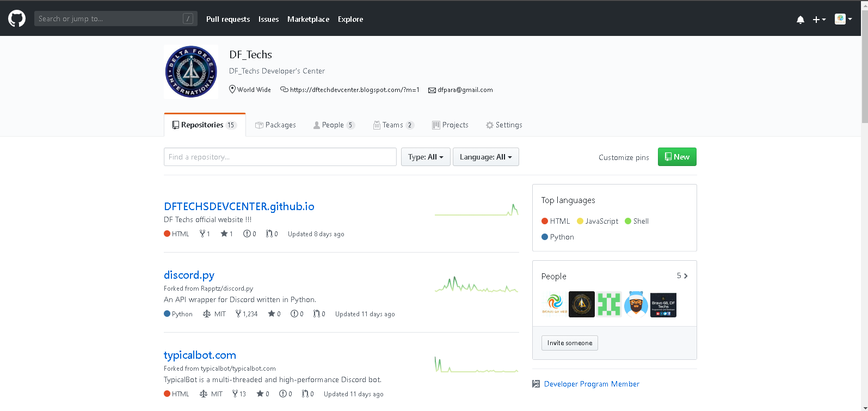Open the dftechdevcenter.blogspot.com link
This screenshot has width=868, height=411.
(x=355, y=90)
